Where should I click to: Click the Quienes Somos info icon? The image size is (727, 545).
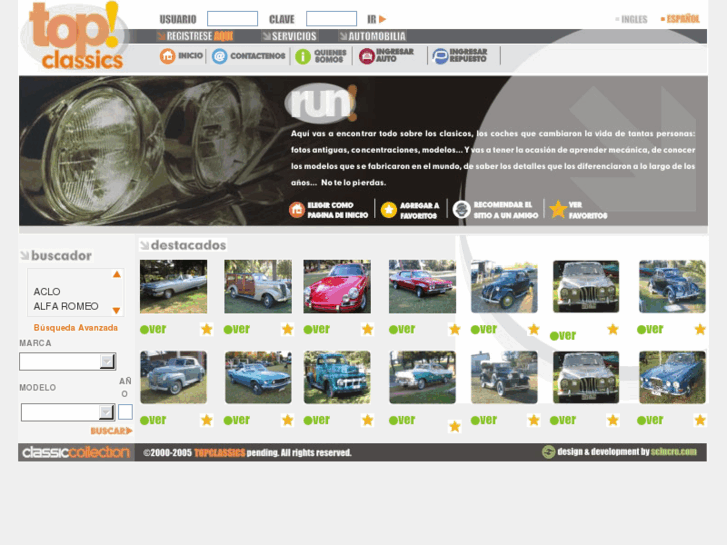[x=303, y=57]
